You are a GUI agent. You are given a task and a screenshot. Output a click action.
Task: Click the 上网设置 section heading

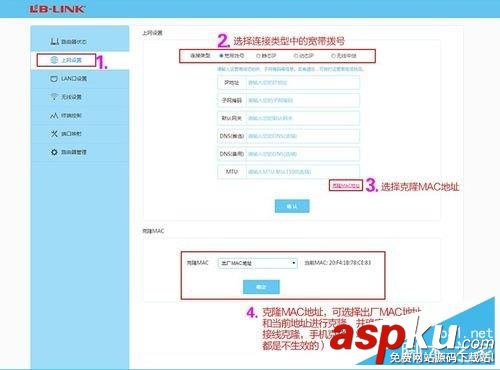pyautogui.click(x=152, y=33)
